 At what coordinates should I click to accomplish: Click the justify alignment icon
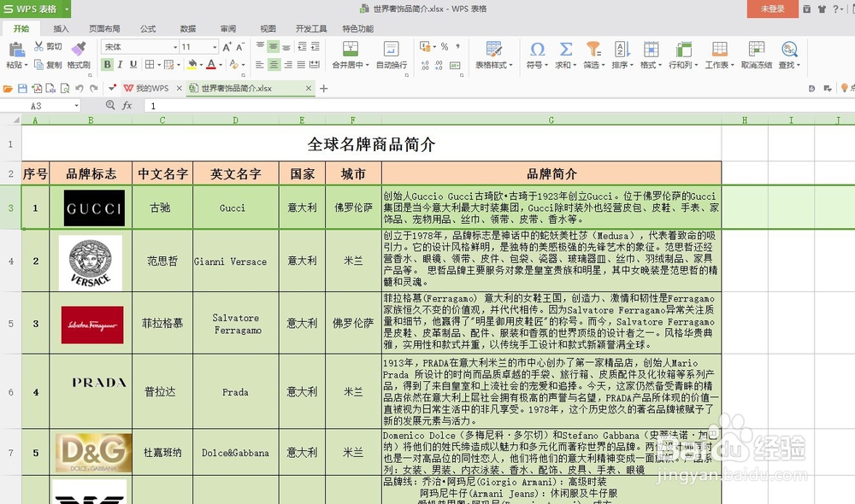point(301,65)
